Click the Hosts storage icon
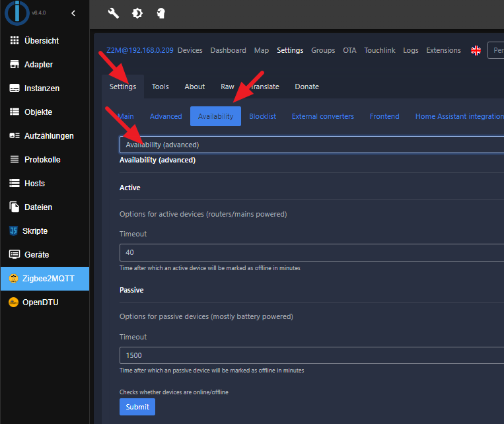Image resolution: width=504 pixels, height=424 pixels. click(15, 183)
